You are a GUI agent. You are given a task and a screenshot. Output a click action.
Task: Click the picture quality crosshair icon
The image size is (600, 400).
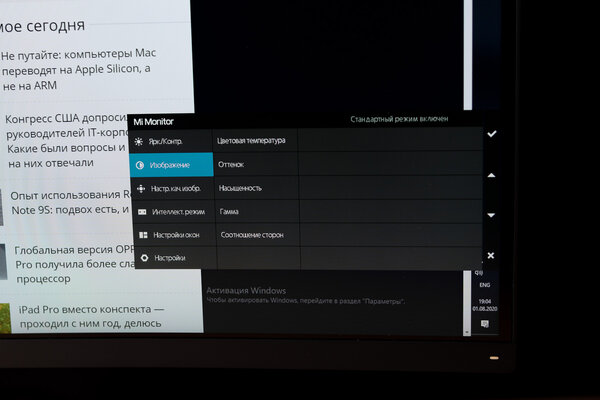[141, 188]
